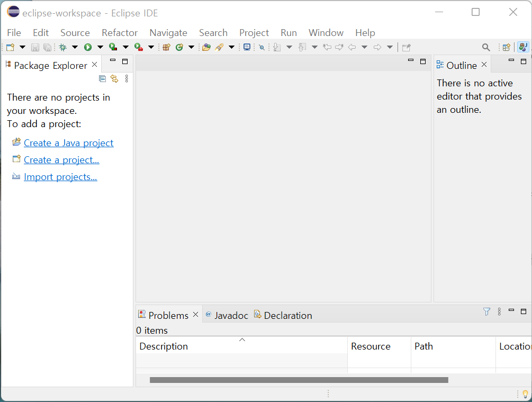Screen dimensions: 532x402
Task: Open the Forward history dropdown arrow
Action: 390,47
